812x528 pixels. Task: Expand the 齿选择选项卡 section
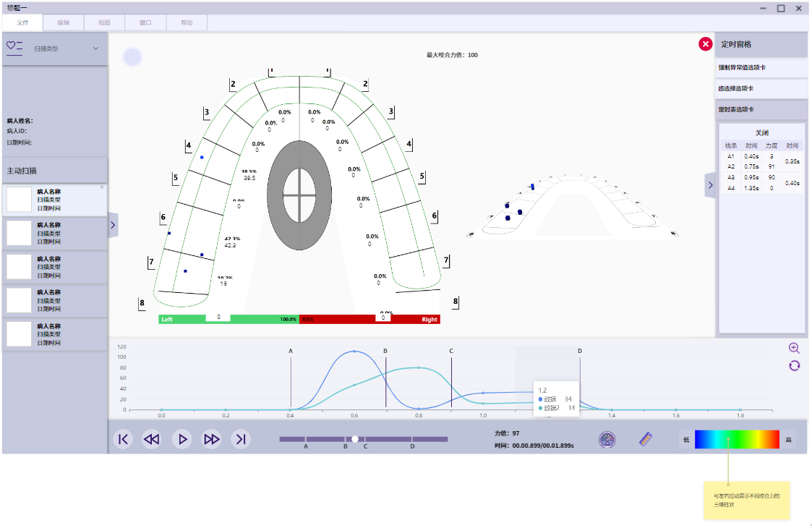pyautogui.click(x=761, y=88)
